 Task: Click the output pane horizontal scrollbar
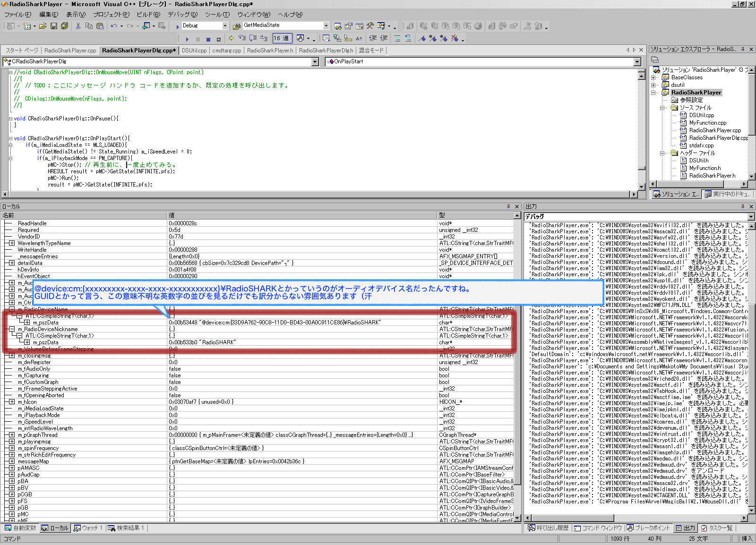(x=636, y=517)
